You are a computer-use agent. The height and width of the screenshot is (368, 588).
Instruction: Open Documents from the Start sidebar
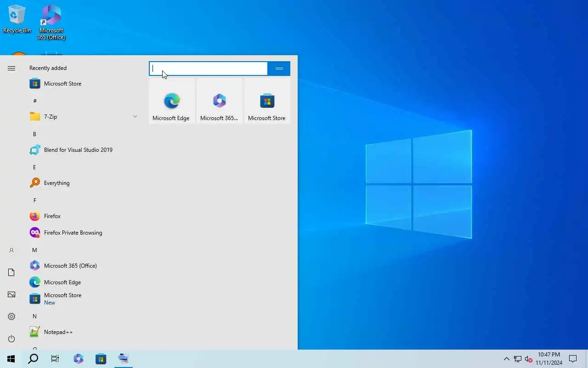pyautogui.click(x=11, y=272)
